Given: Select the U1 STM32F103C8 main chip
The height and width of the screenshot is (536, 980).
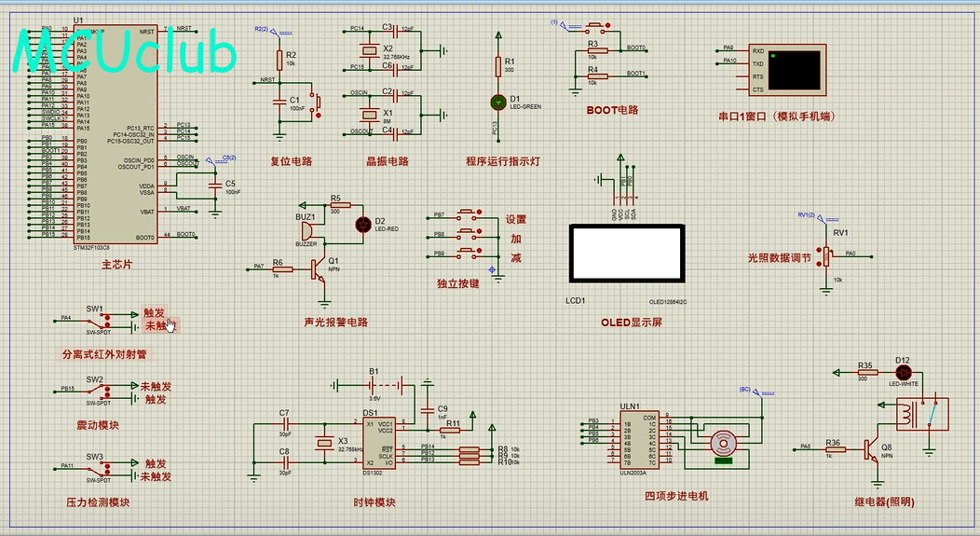Looking at the screenshot, I should [116, 134].
